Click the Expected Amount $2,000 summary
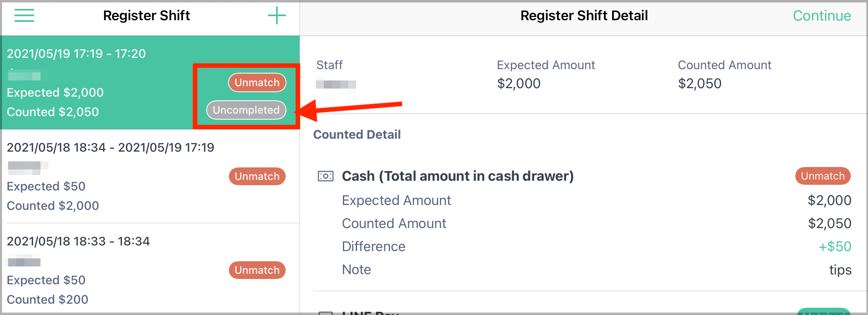 (546, 74)
